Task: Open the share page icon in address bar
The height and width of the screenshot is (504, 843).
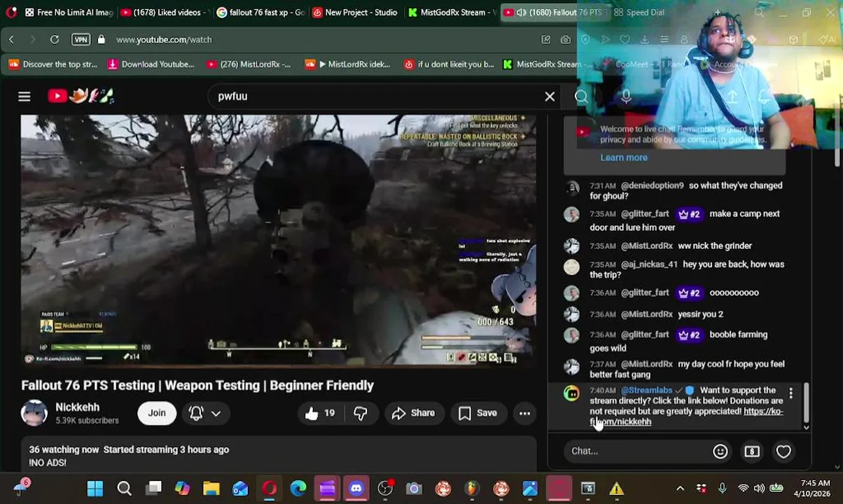Action: point(545,40)
